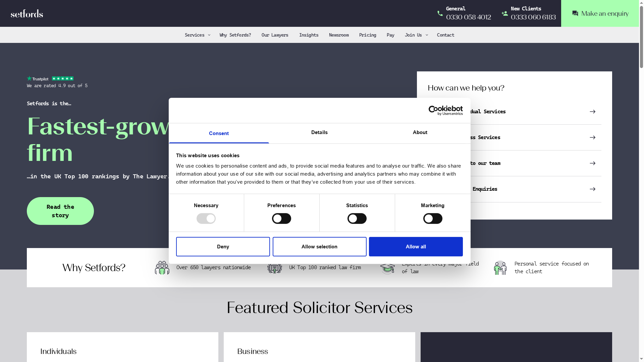This screenshot has width=644, height=362.
Task: Switch to the About tab in the cookie dialog
Action: [x=420, y=133]
